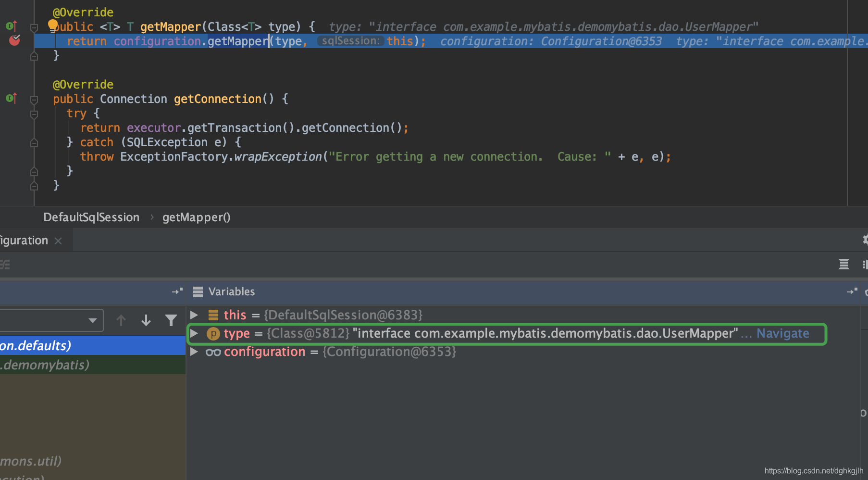Image resolution: width=868 pixels, height=480 pixels.
Task: Click the {Configuration@6353} value in Variables
Action: click(x=389, y=352)
